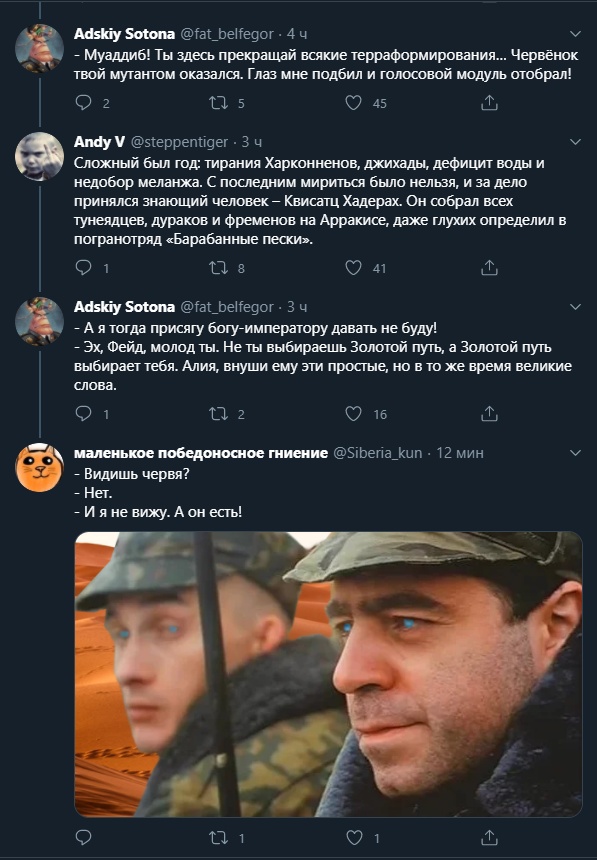This screenshot has height=860, width=597.
Task: Reply to Andy V's tweet
Action: coord(84,266)
